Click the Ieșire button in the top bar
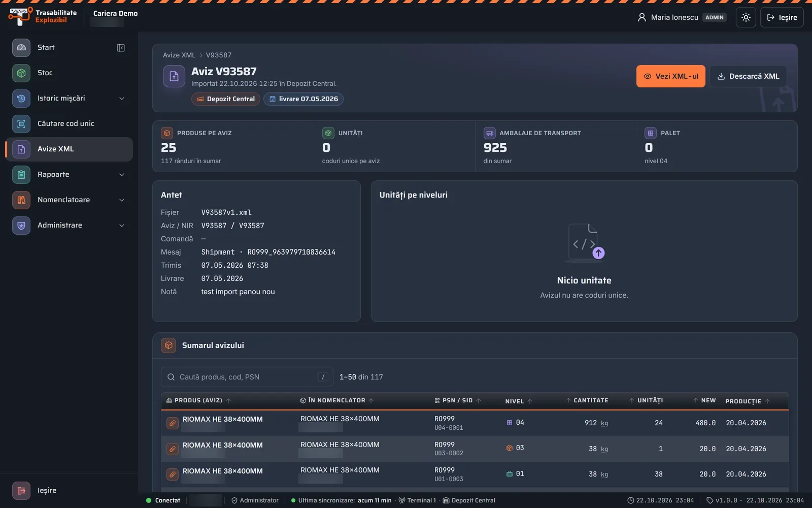 pos(782,17)
